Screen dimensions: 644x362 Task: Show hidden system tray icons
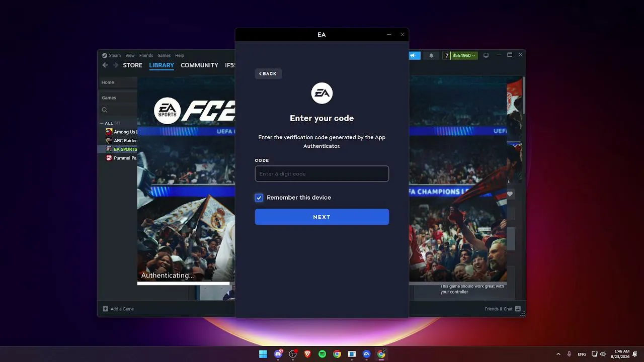tap(558, 354)
